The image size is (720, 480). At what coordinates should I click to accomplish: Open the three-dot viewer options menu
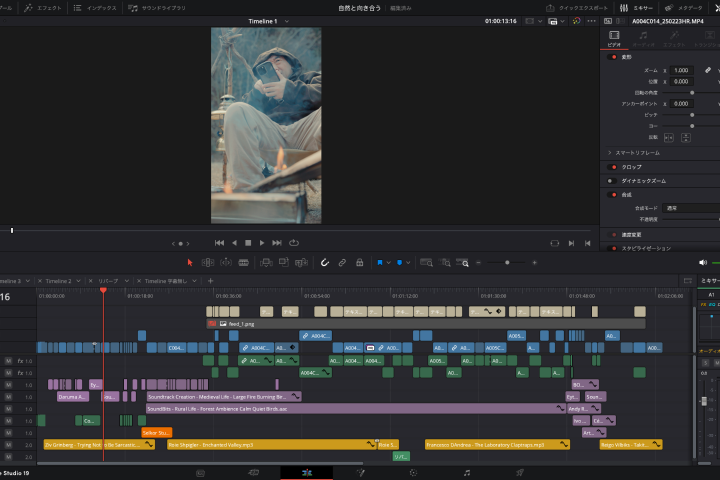(x=591, y=21)
